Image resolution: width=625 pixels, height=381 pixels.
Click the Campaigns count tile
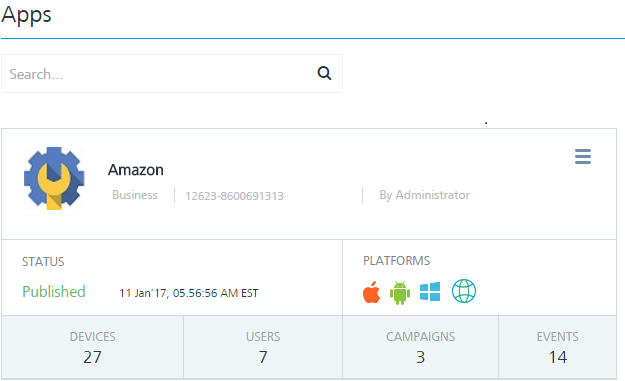[x=421, y=347]
